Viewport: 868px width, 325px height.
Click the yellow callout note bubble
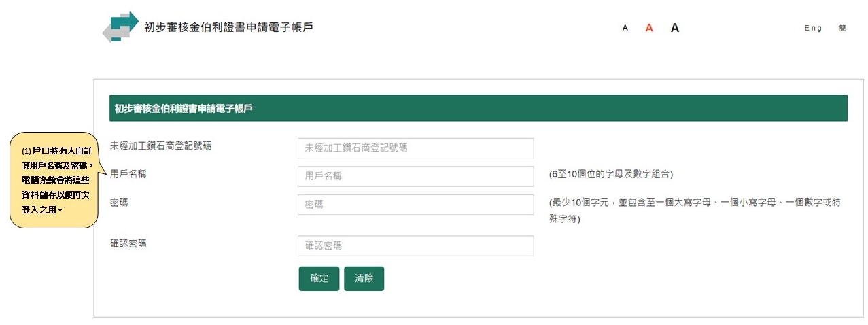click(58, 179)
